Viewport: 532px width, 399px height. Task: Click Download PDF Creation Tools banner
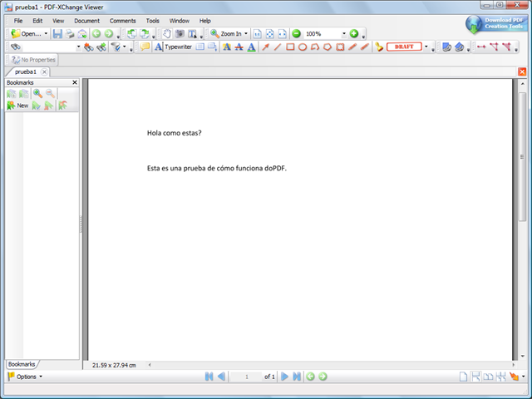coord(495,24)
